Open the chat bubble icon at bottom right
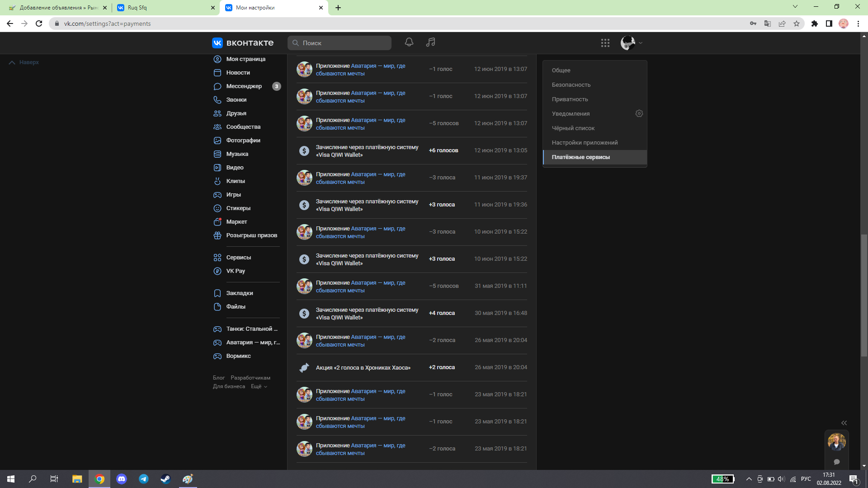Image resolution: width=868 pixels, height=488 pixels. click(837, 462)
